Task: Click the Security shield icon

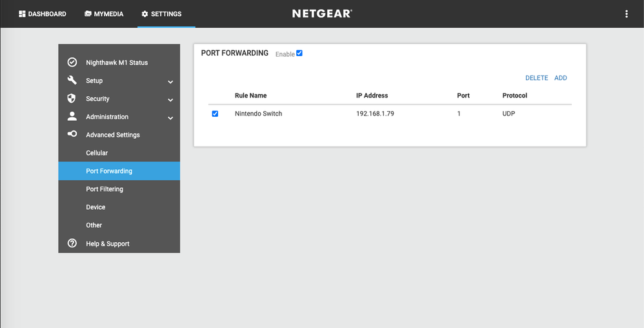Action: click(x=72, y=99)
